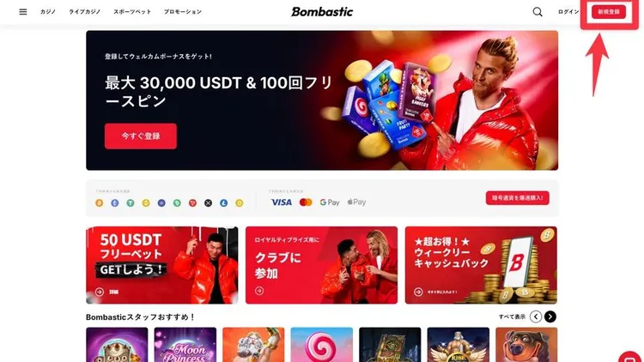The image size is (644, 362).
Task: Open the 50 USDT free bet banner
Action: coord(161,265)
